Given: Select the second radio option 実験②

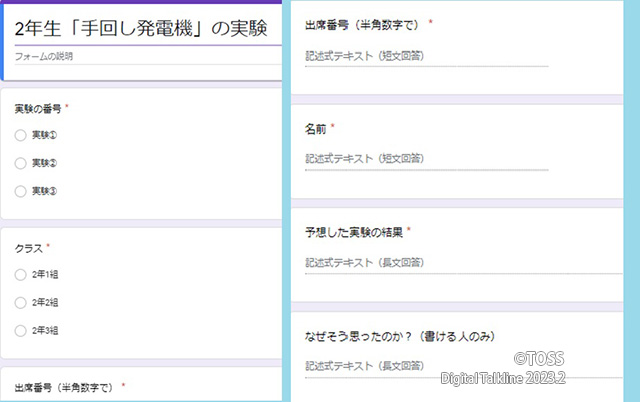Looking at the screenshot, I should pos(21,163).
